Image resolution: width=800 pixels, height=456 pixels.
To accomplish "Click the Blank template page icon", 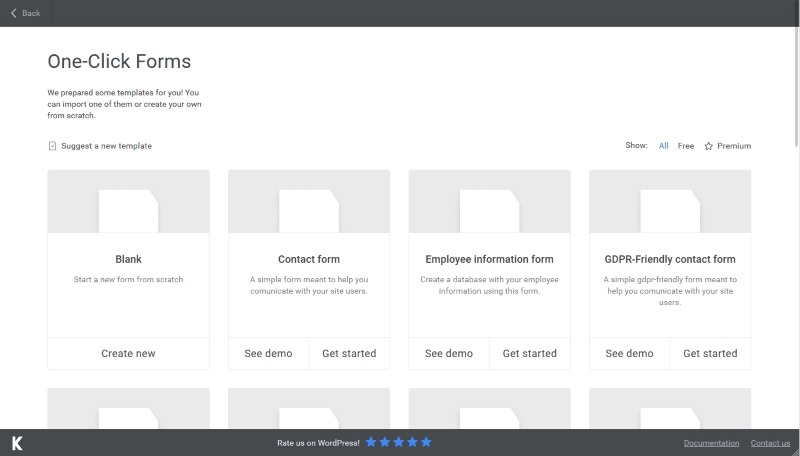I will tap(128, 210).
